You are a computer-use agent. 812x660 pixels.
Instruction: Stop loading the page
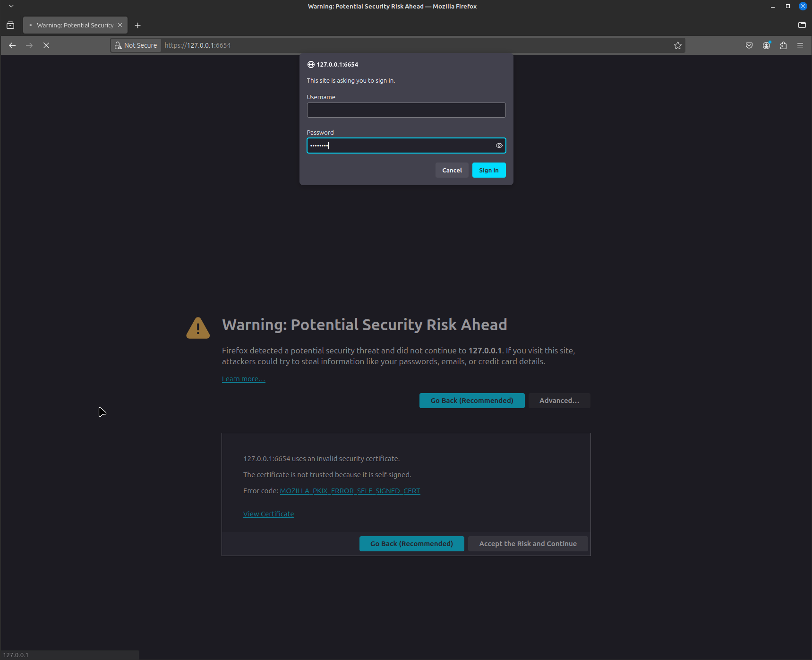[46, 45]
